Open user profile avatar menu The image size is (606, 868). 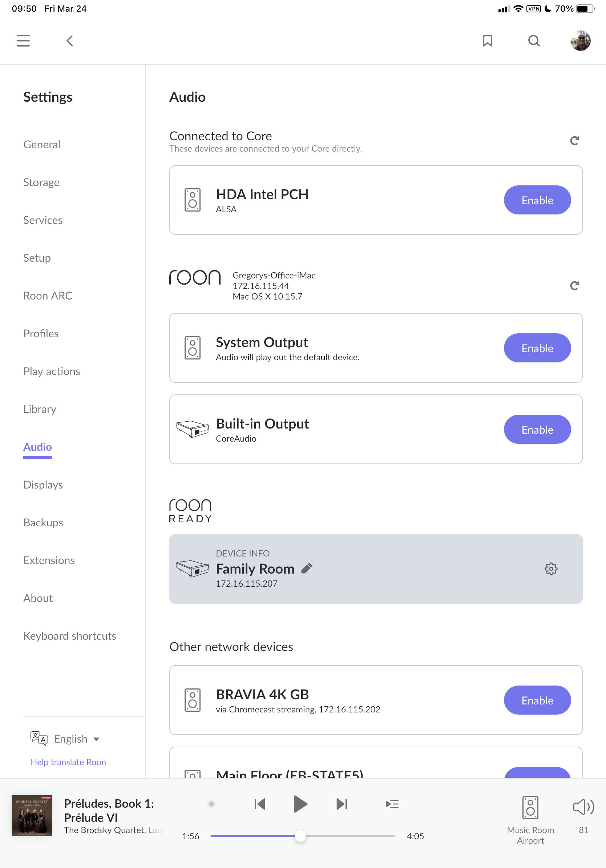point(580,40)
